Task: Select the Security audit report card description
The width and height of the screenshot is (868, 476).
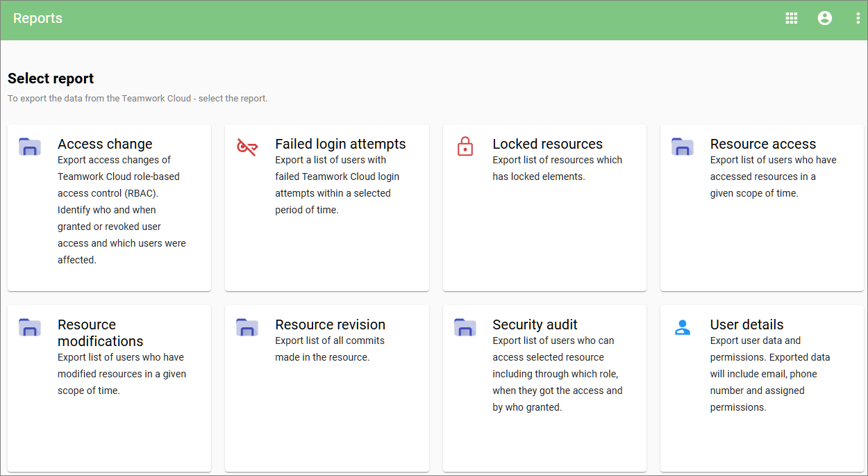Action: click(x=557, y=374)
